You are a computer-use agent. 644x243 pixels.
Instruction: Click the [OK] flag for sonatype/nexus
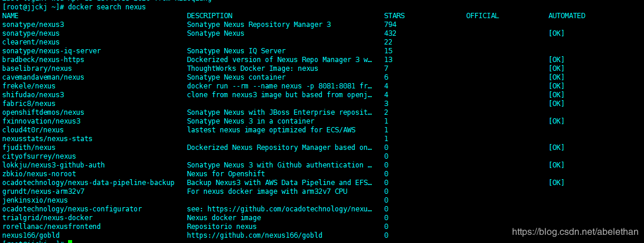pyautogui.click(x=556, y=33)
